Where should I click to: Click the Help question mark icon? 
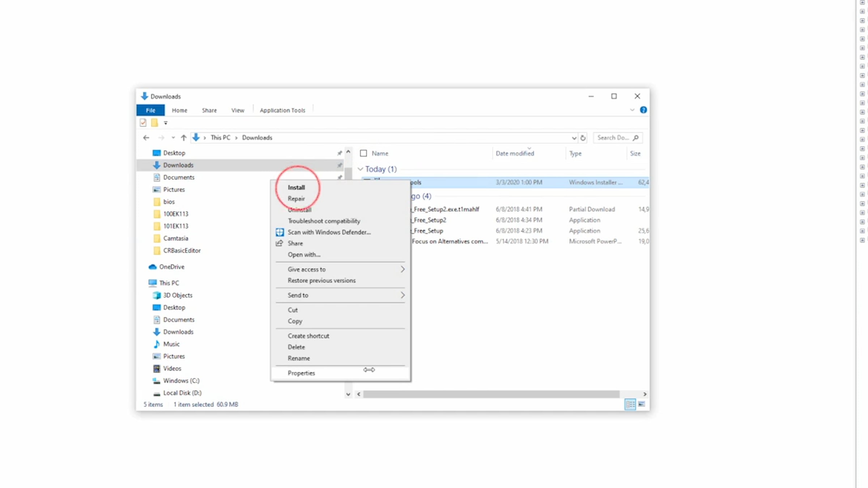[x=643, y=110]
